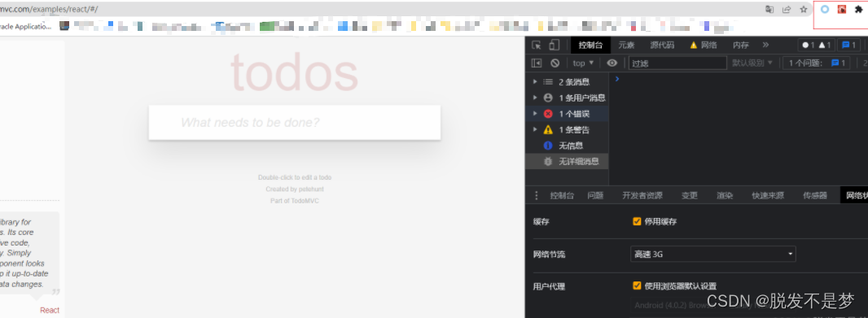The width and height of the screenshot is (868, 318).
Task: Click the live expression eye icon
Action: click(612, 63)
